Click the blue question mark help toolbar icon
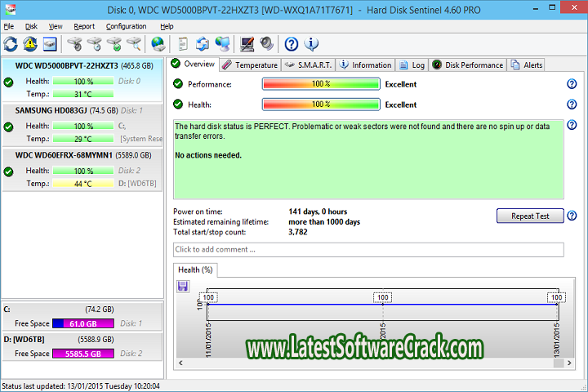The height and width of the screenshot is (392, 588). [x=292, y=44]
